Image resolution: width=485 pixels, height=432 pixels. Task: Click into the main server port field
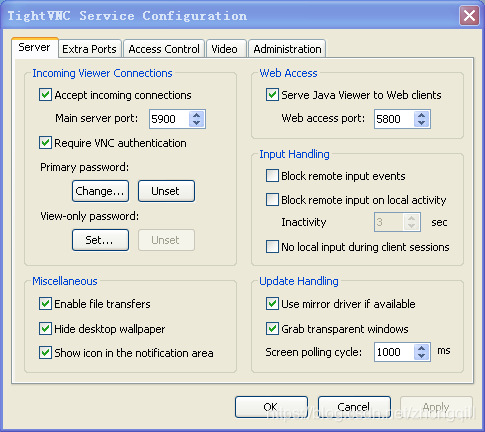169,119
